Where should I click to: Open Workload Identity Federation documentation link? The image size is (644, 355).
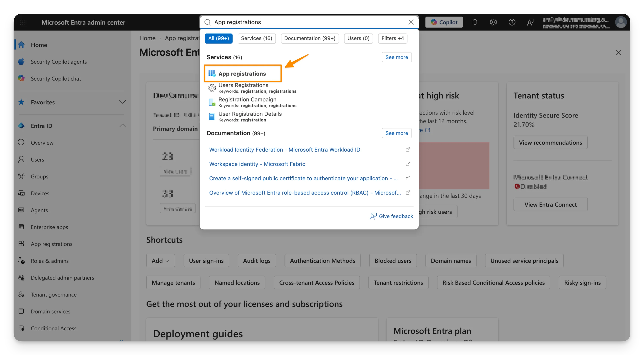285,149
